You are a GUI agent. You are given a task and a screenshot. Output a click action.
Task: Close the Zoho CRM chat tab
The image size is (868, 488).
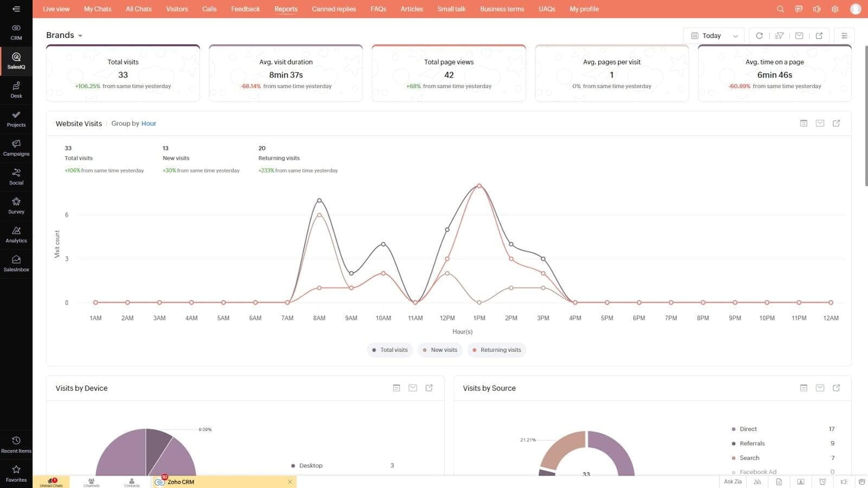coord(290,482)
